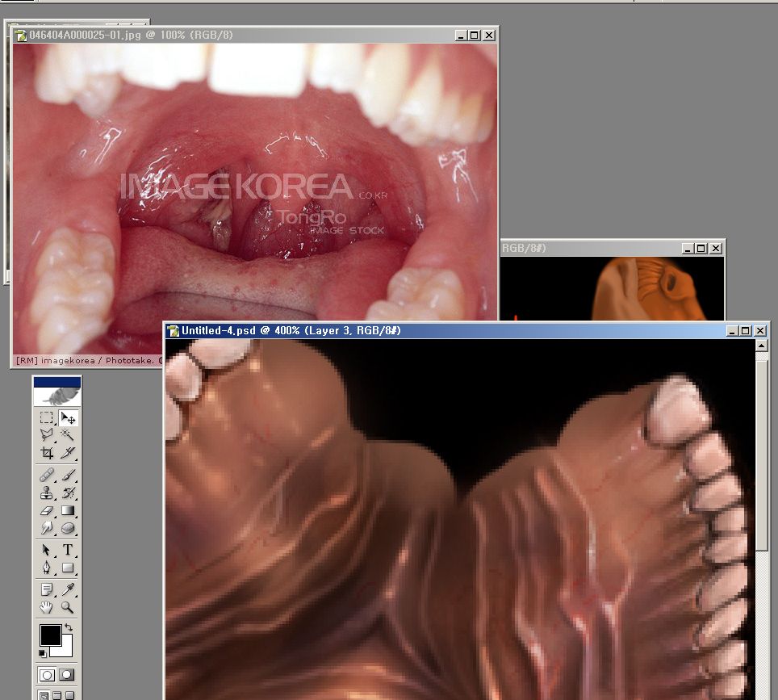This screenshot has width=778, height=700.
Task: Select the Move tool
Action: [x=68, y=417]
